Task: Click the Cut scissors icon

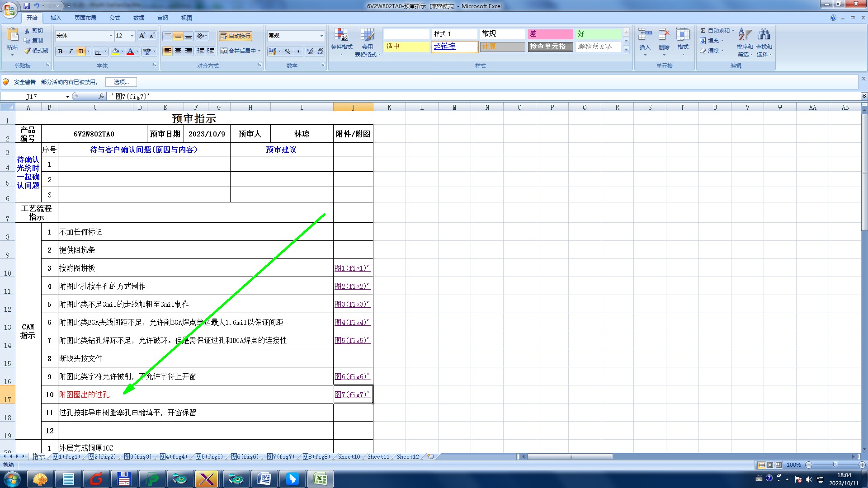Action: pyautogui.click(x=28, y=31)
